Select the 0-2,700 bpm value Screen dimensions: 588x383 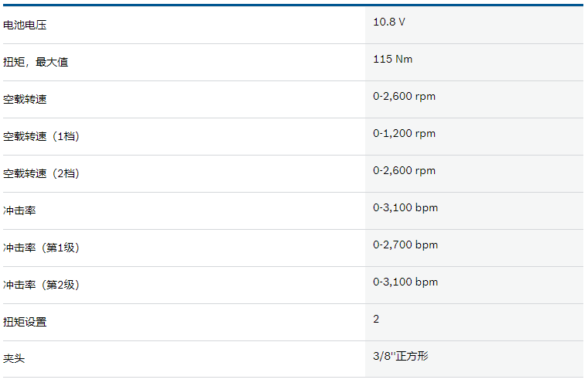point(405,245)
